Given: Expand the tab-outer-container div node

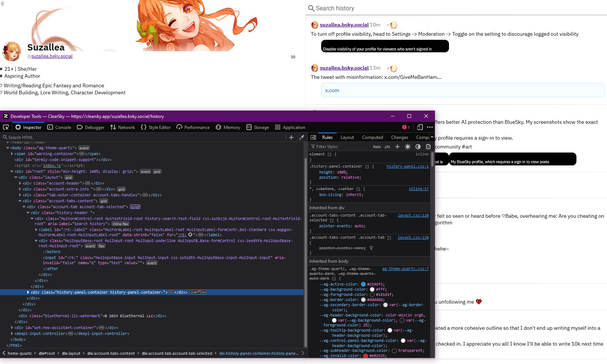Looking at the screenshot, I should (20, 195).
